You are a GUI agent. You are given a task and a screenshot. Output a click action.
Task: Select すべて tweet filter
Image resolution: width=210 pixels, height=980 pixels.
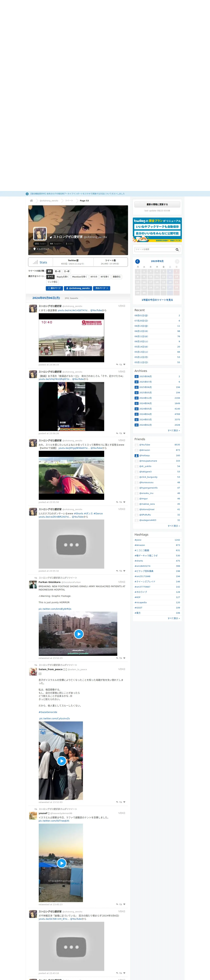(50, 277)
